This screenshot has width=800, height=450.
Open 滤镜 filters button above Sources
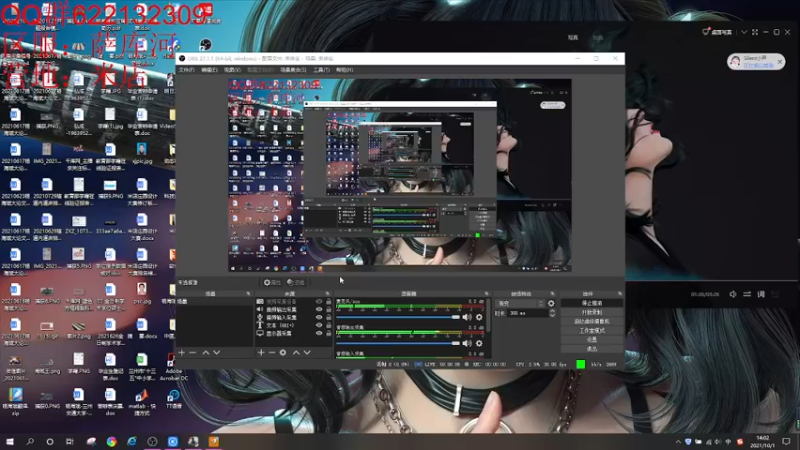point(296,282)
